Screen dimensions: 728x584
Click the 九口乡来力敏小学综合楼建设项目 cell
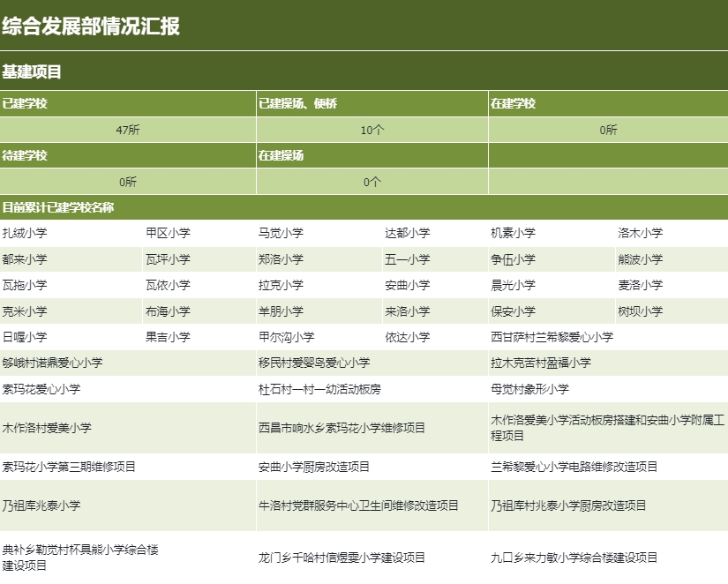608,557
